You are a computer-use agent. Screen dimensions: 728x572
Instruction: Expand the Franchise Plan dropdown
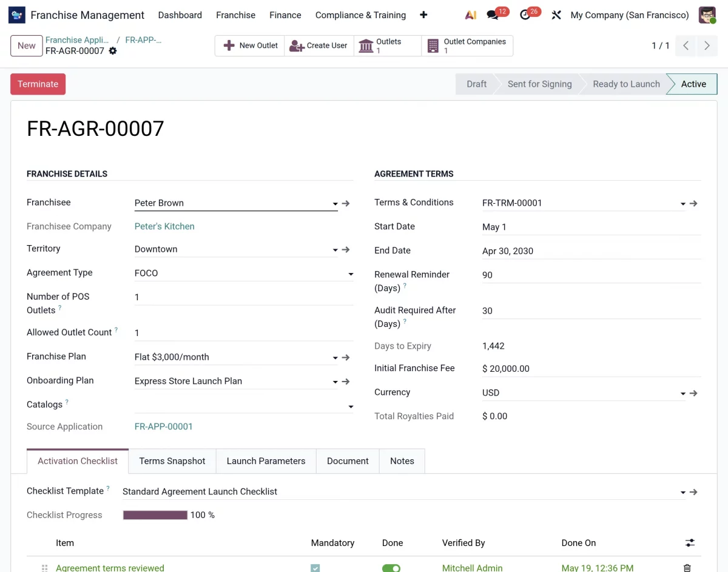coord(335,358)
